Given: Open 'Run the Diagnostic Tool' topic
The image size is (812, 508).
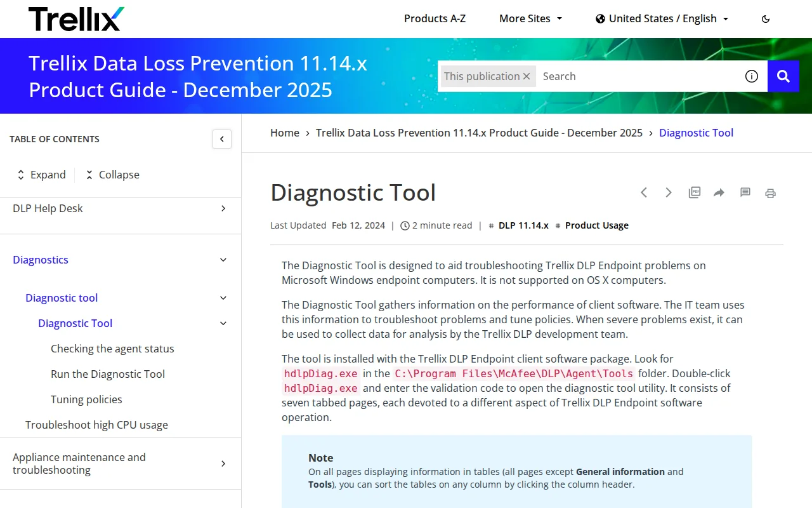Looking at the screenshot, I should (108, 374).
